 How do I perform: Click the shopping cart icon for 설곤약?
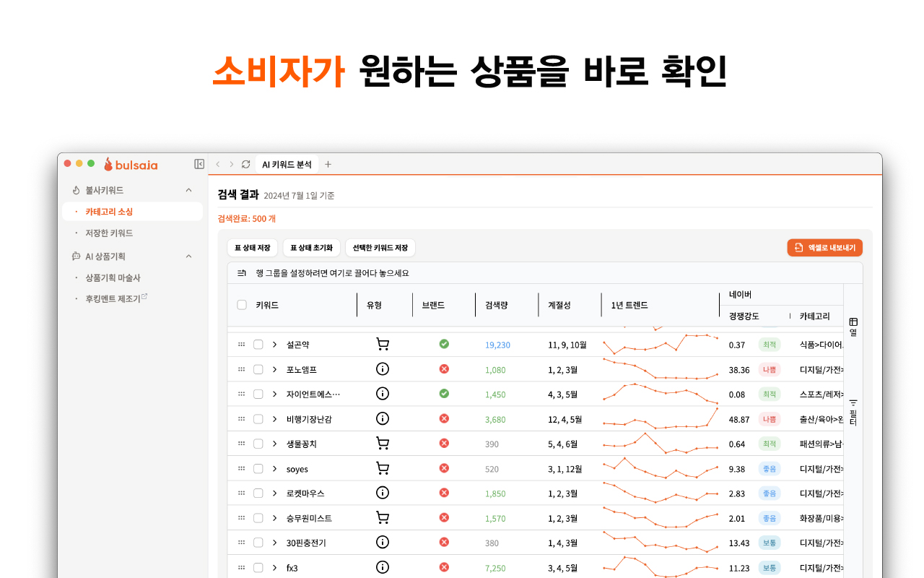(383, 345)
